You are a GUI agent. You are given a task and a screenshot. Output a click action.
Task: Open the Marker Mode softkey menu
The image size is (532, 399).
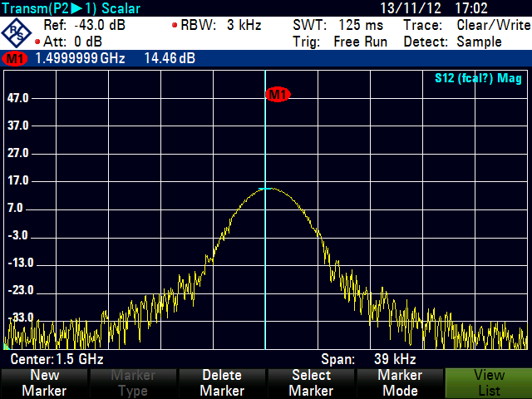(x=399, y=383)
